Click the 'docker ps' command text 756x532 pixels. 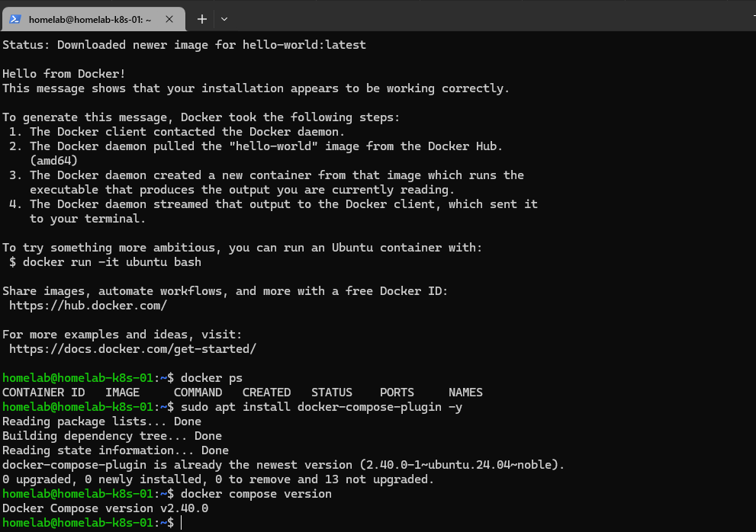click(x=211, y=378)
